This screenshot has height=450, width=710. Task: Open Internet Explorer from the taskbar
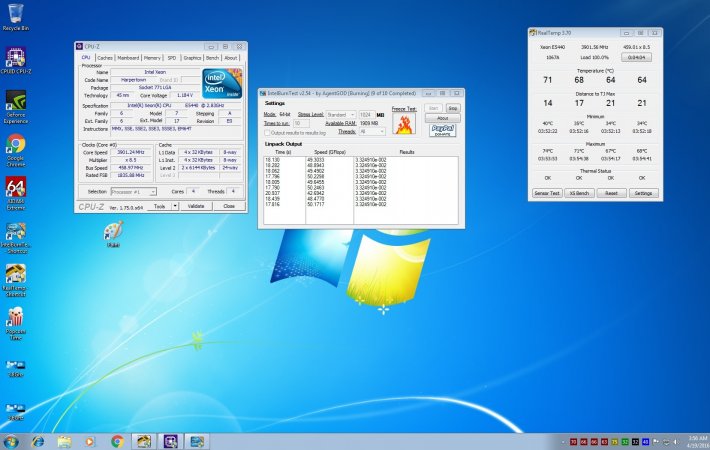pyautogui.click(x=38, y=441)
